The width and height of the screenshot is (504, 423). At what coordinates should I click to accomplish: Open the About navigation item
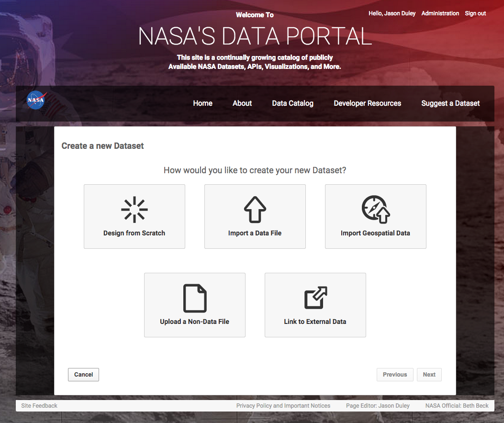point(242,103)
